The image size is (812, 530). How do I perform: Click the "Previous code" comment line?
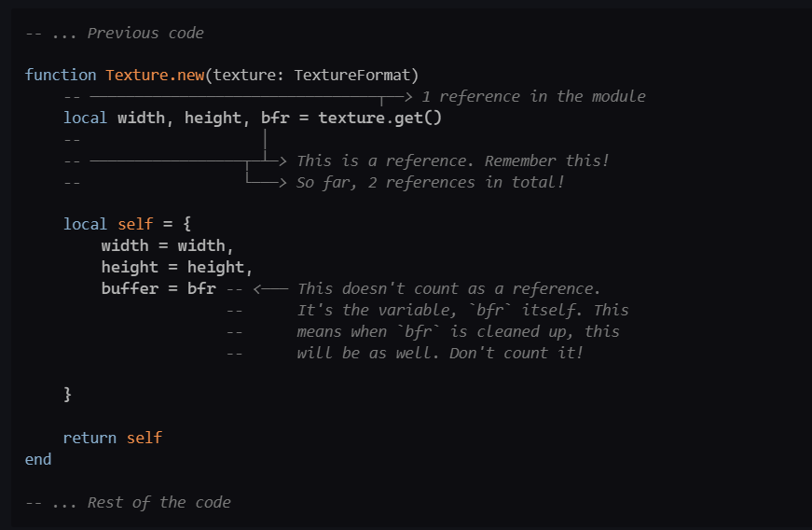tap(115, 34)
